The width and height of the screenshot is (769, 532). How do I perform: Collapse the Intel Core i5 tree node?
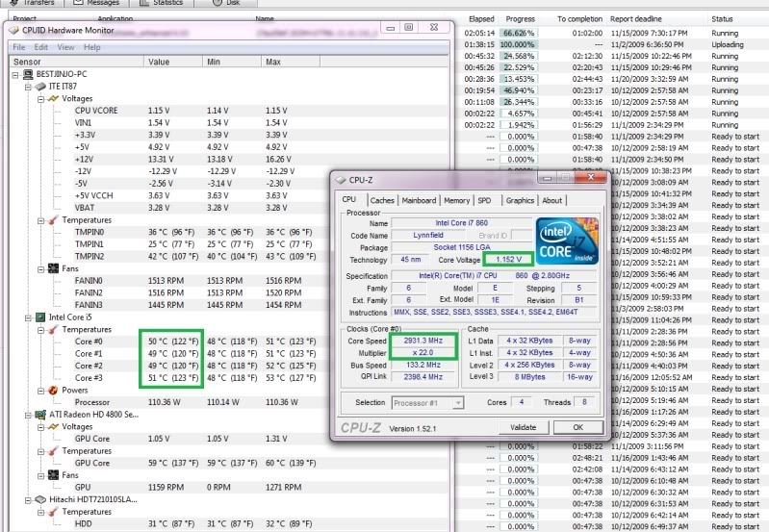[27, 317]
